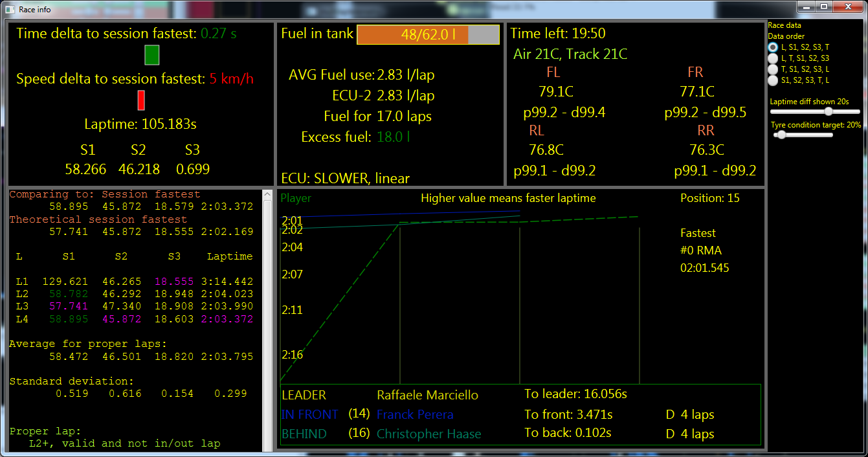868x457 pixels.
Task: Click the Race info title bar icon
Action: (9, 9)
